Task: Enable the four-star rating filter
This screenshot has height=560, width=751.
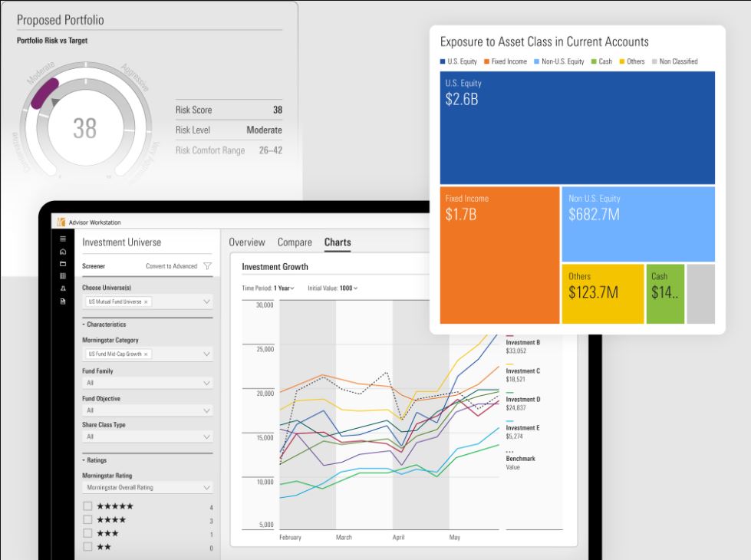Action: pyautogui.click(x=89, y=520)
